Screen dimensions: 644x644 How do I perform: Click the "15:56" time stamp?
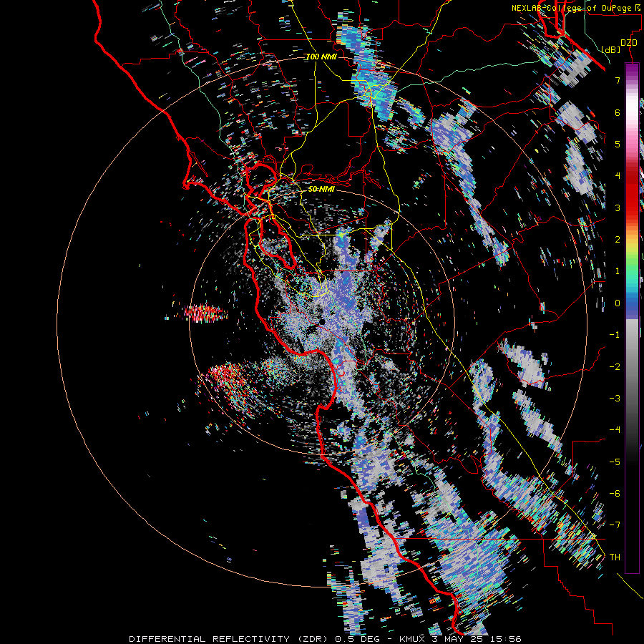(507, 639)
